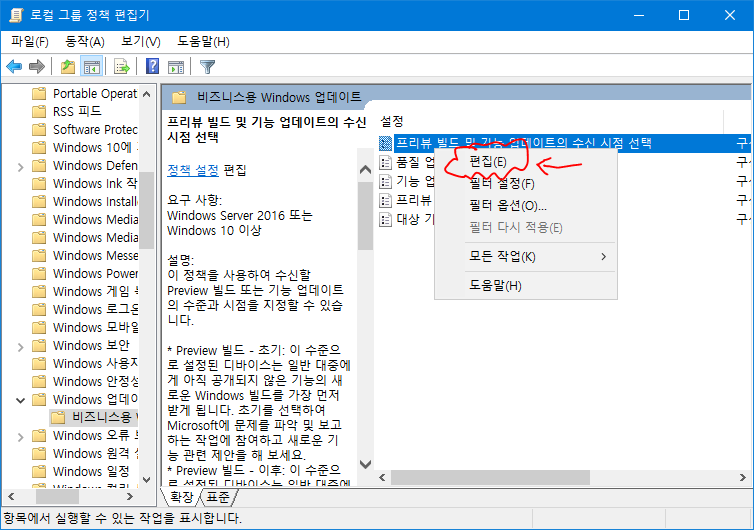Screen dimensions: 754x530
Task: Select Windows 모바일 tree item
Action: tap(95, 328)
